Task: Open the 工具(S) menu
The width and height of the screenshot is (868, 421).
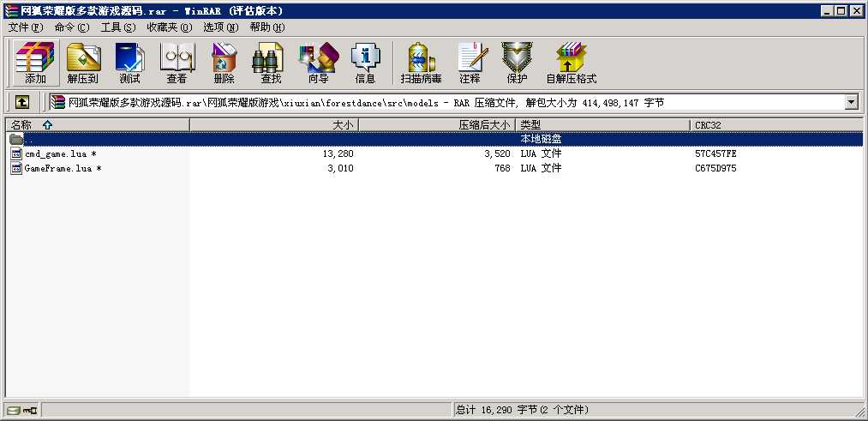Action: (118, 27)
